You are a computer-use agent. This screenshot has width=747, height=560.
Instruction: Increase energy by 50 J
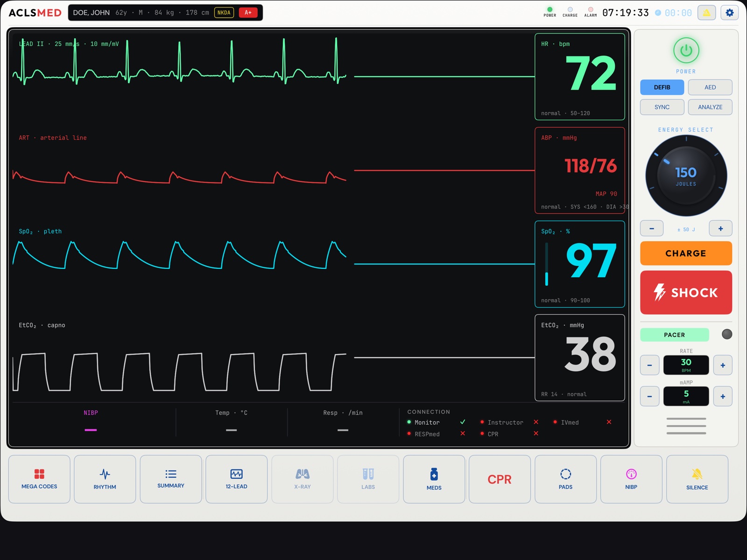(x=720, y=229)
